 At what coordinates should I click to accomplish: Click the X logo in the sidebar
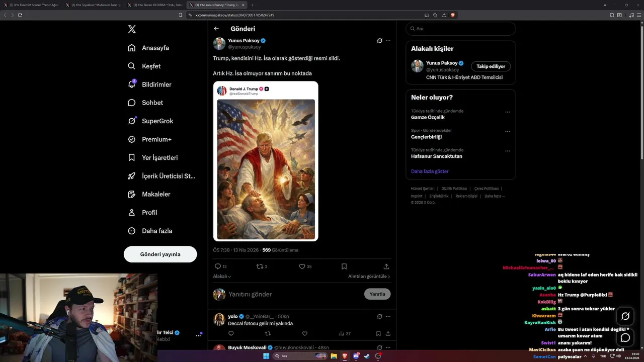[x=132, y=29]
